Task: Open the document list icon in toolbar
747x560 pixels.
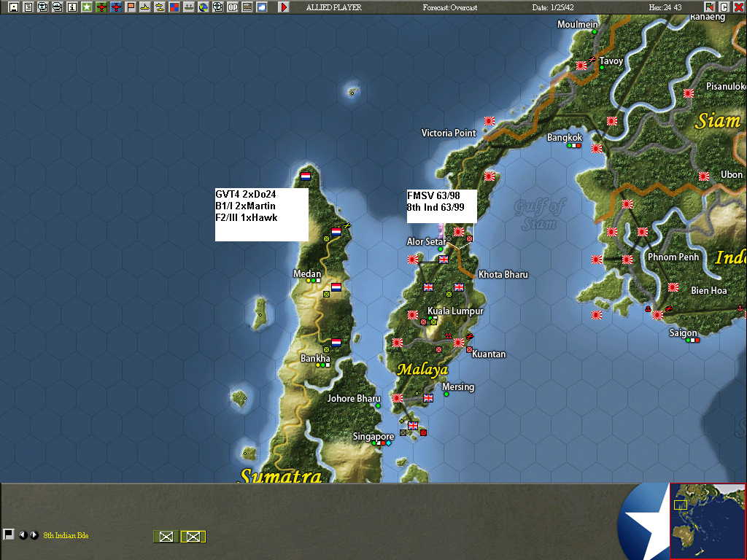Action: (x=28, y=7)
